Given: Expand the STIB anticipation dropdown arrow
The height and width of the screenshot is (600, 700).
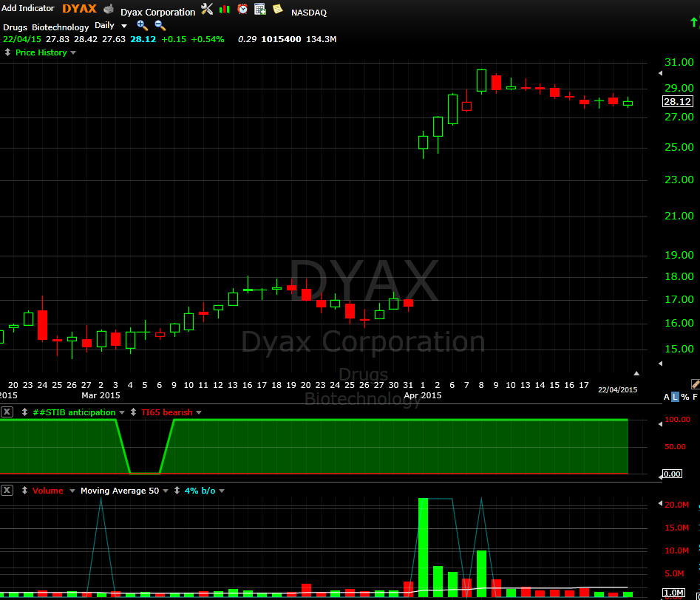Looking at the screenshot, I should (x=123, y=412).
